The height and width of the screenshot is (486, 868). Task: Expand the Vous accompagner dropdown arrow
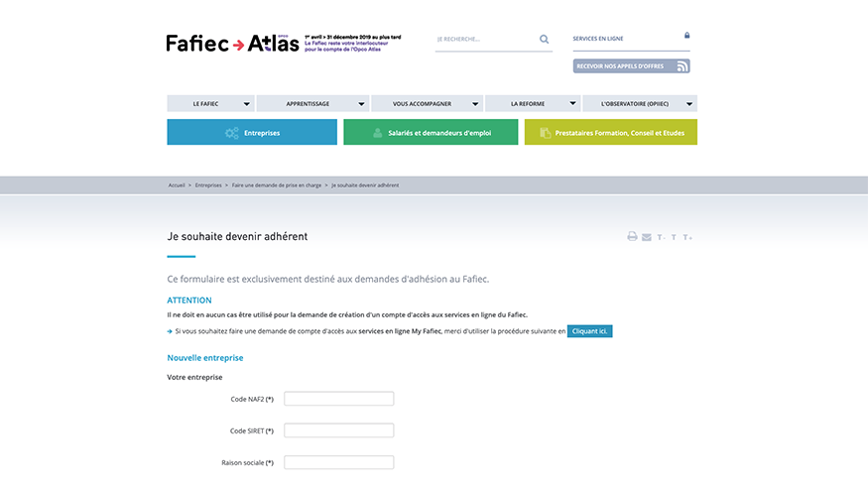coord(475,103)
